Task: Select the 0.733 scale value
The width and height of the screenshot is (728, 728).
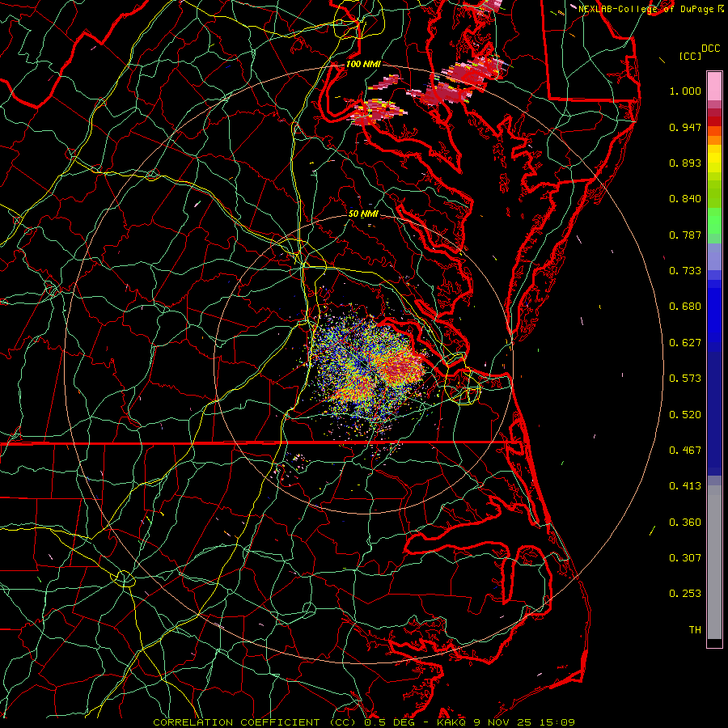Action: tap(685, 271)
